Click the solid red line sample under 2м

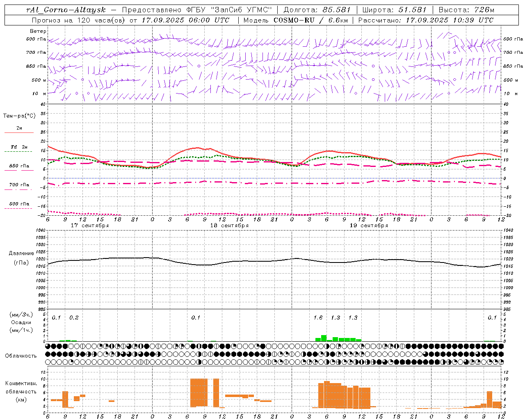pyautogui.click(x=19, y=133)
